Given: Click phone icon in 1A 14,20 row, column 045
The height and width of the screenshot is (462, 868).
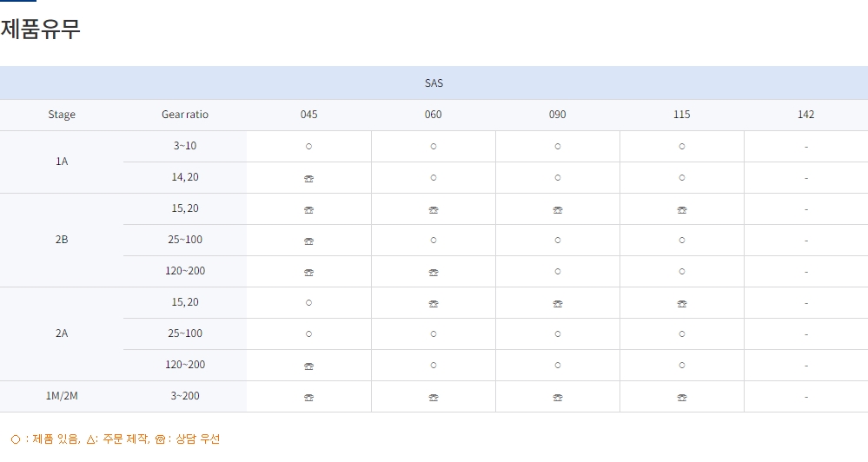Looking at the screenshot, I should (308, 178).
